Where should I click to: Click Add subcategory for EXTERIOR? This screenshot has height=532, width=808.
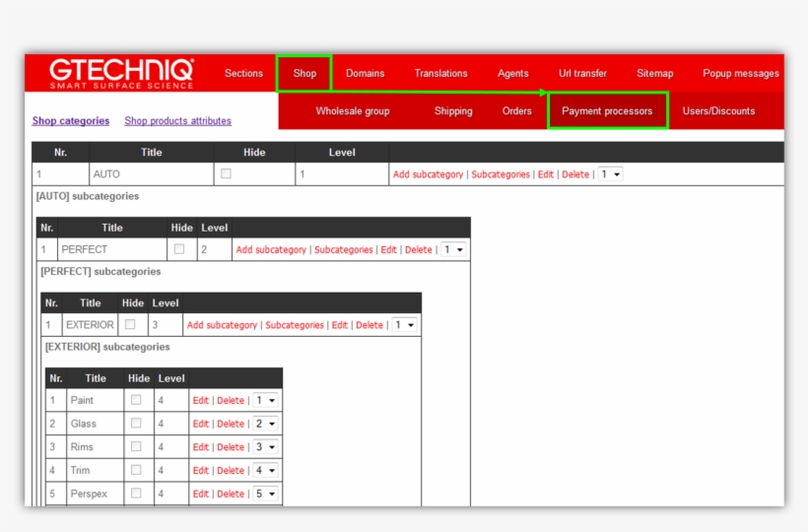pos(222,325)
